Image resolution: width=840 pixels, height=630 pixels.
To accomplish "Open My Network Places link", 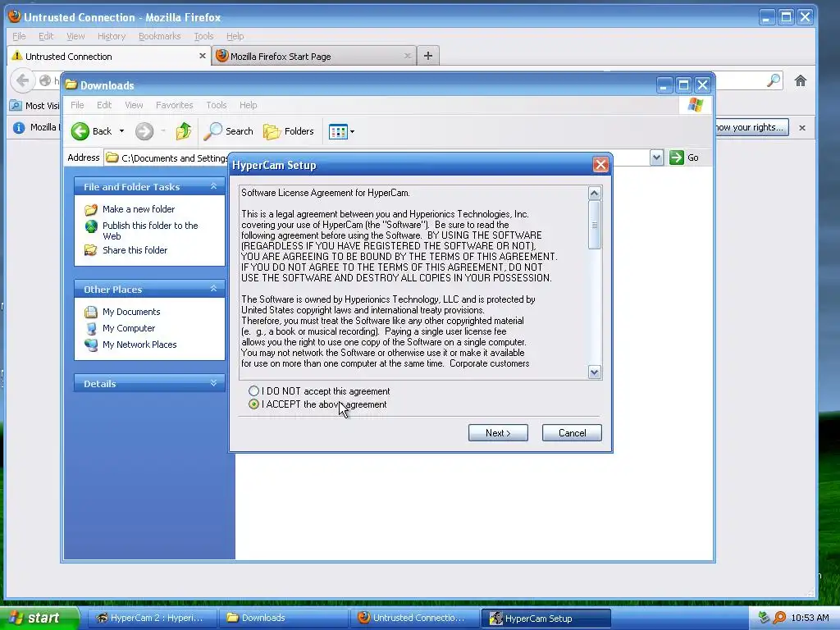I will point(139,345).
